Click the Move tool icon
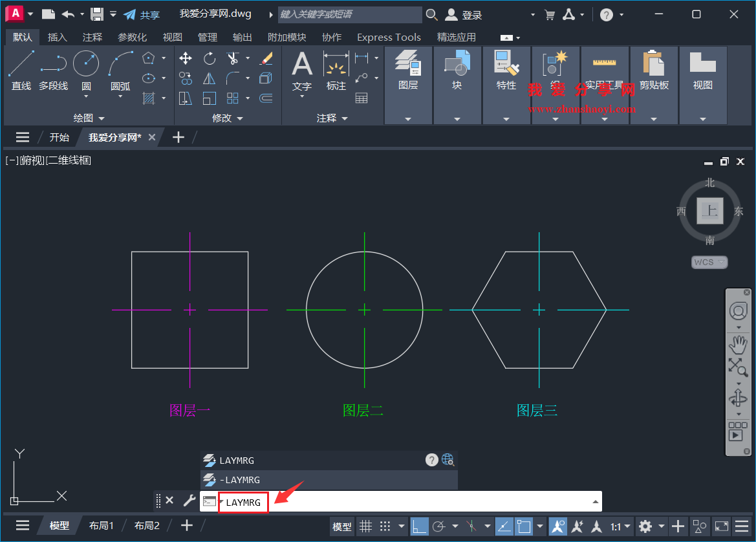The image size is (756, 542). pos(186,58)
